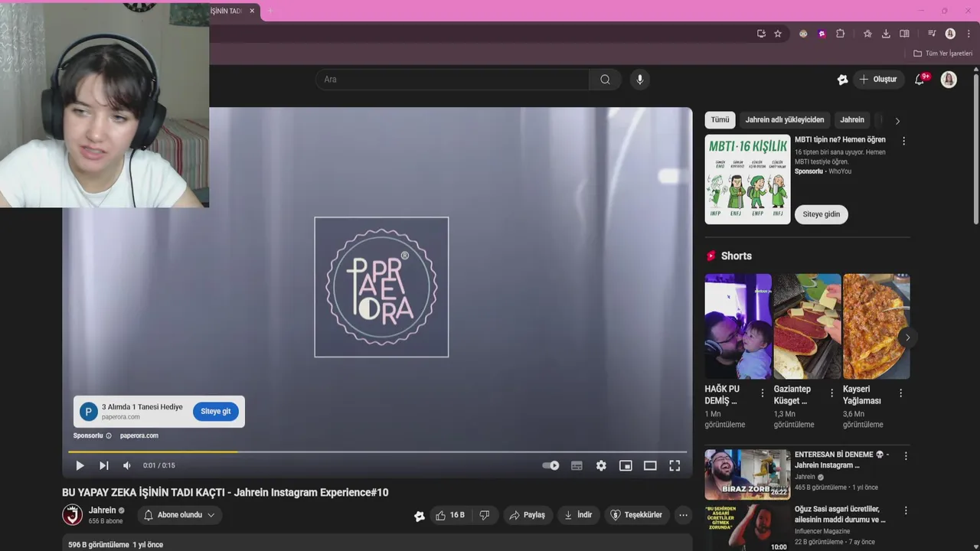Open the Tüm Yer İşaretleri bookmarks folder

click(942, 54)
